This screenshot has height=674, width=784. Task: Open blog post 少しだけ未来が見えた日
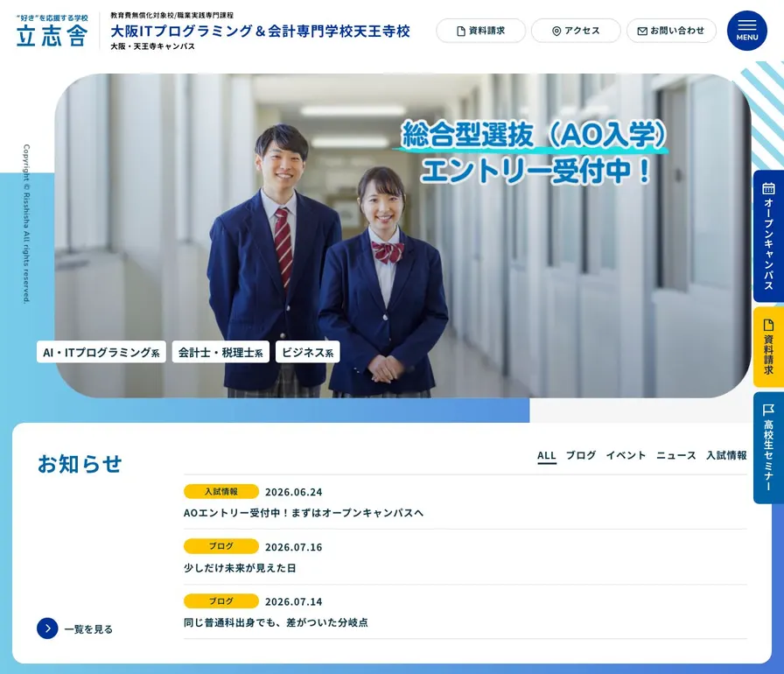[x=240, y=567]
